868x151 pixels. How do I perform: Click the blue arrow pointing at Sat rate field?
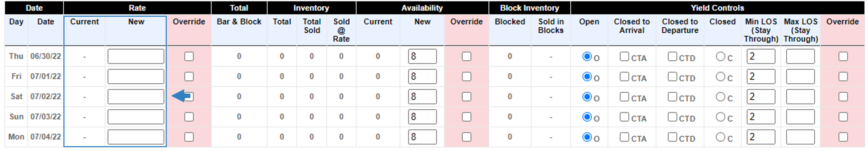pyautogui.click(x=181, y=96)
